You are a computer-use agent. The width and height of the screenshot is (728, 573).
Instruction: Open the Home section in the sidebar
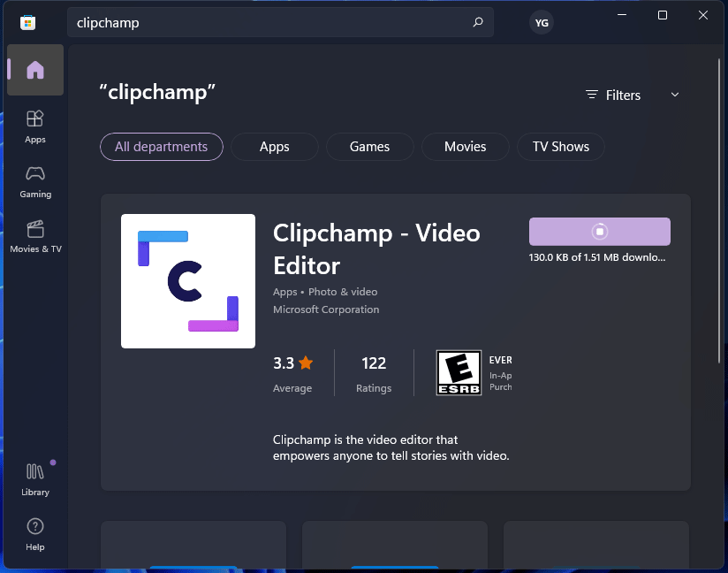pos(34,69)
